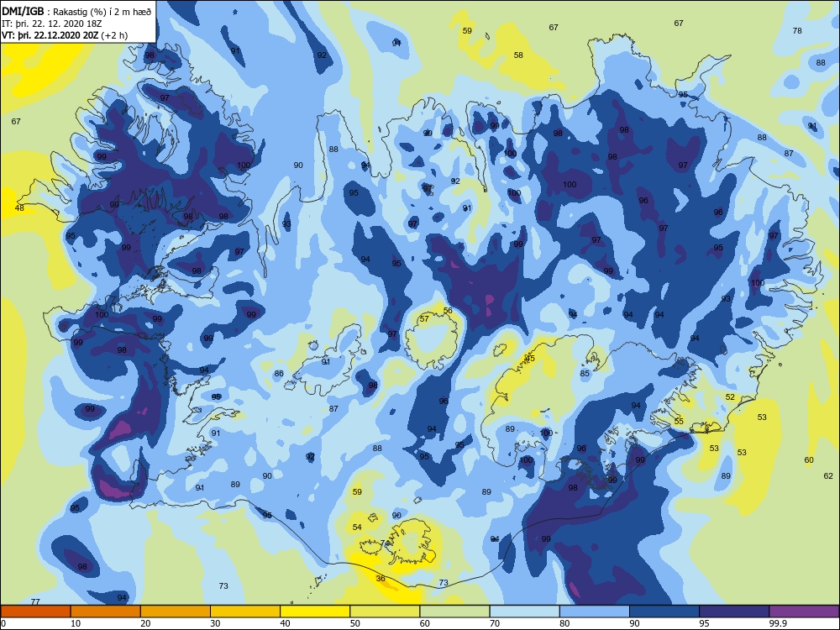840x630 pixels.
Task: Click the legend scale label '30'
Action: click(215, 623)
